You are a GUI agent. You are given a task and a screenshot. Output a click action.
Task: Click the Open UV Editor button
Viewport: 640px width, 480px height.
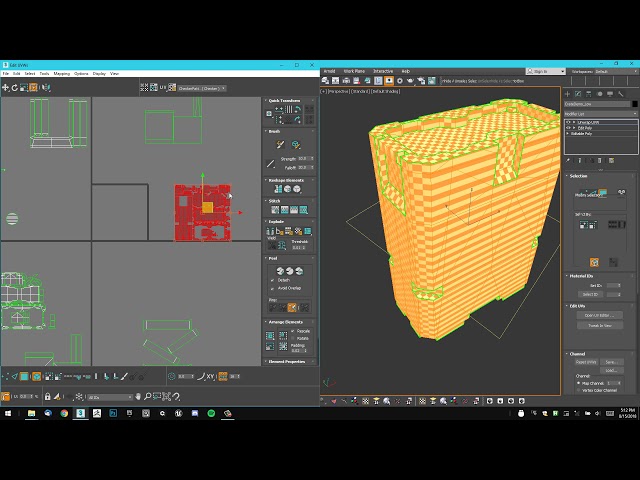[x=600, y=315]
